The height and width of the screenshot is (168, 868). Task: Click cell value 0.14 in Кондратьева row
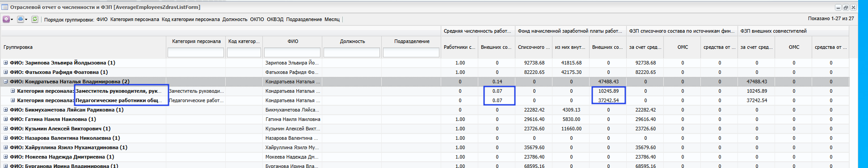[497, 82]
